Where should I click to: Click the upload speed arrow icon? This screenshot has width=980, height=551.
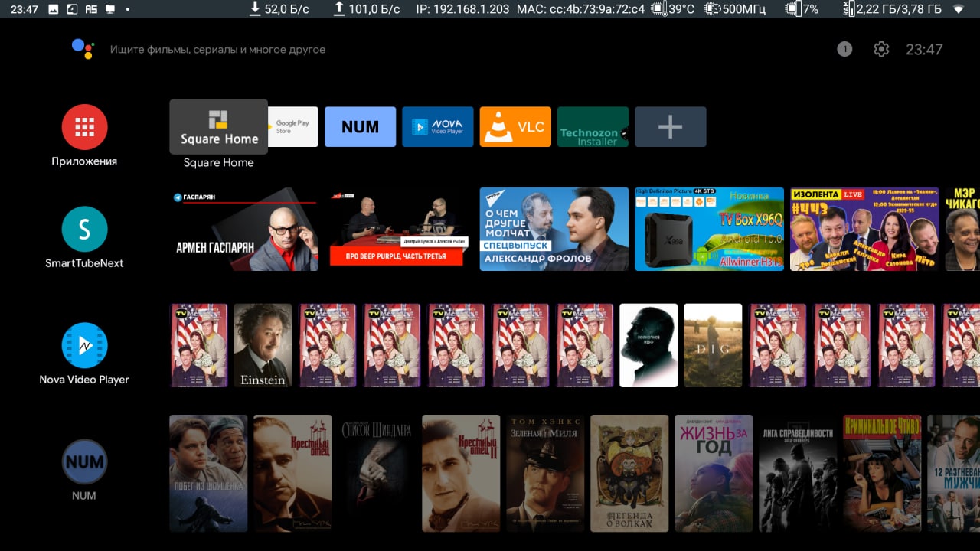pyautogui.click(x=339, y=9)
